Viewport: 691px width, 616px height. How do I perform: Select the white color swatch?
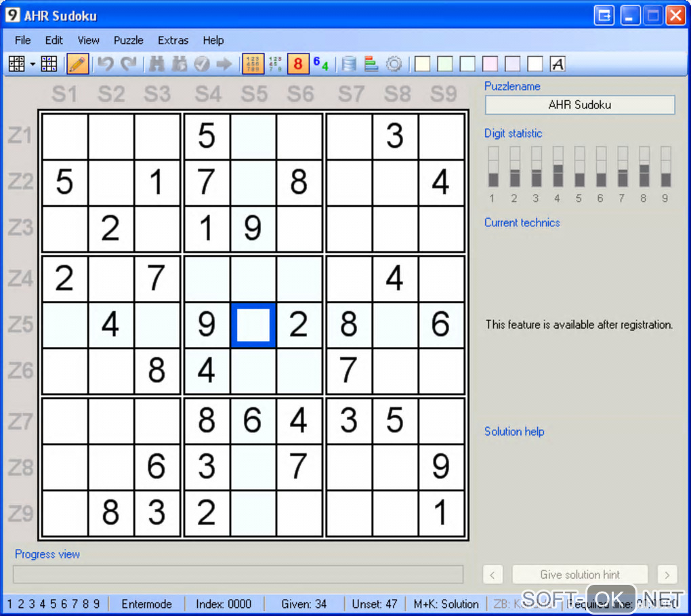[535, 64]
